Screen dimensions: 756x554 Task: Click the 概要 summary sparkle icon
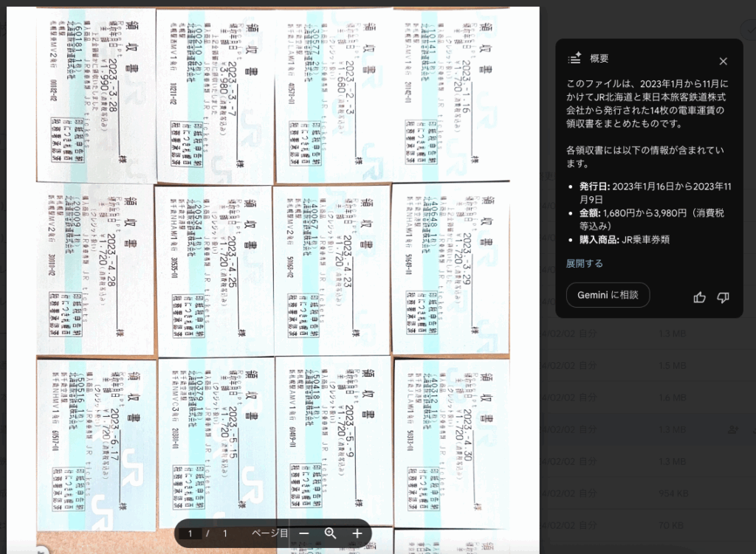(574, 60)
